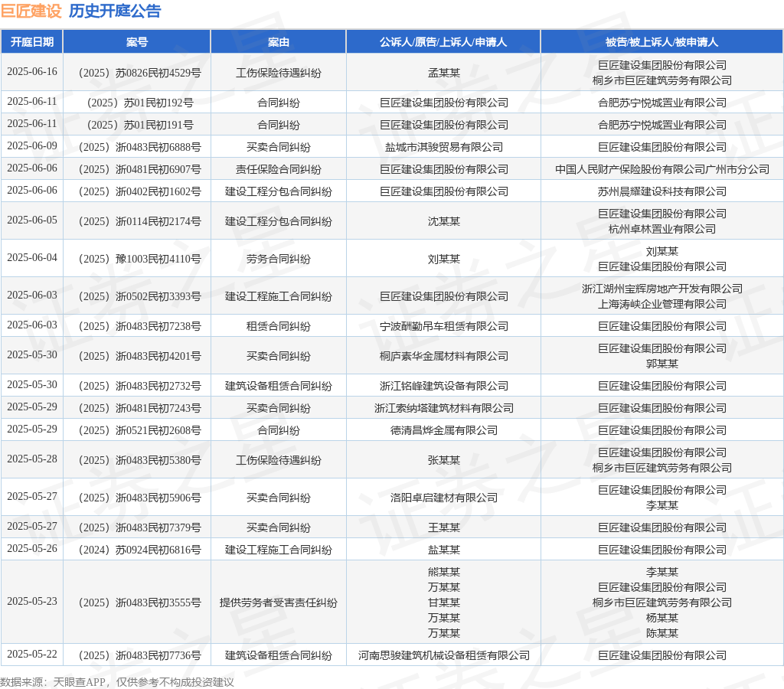This screenshot has height=689, width=784.
Task: Select case number 浙0483民初7379号
Action: [x=140, y=527]
